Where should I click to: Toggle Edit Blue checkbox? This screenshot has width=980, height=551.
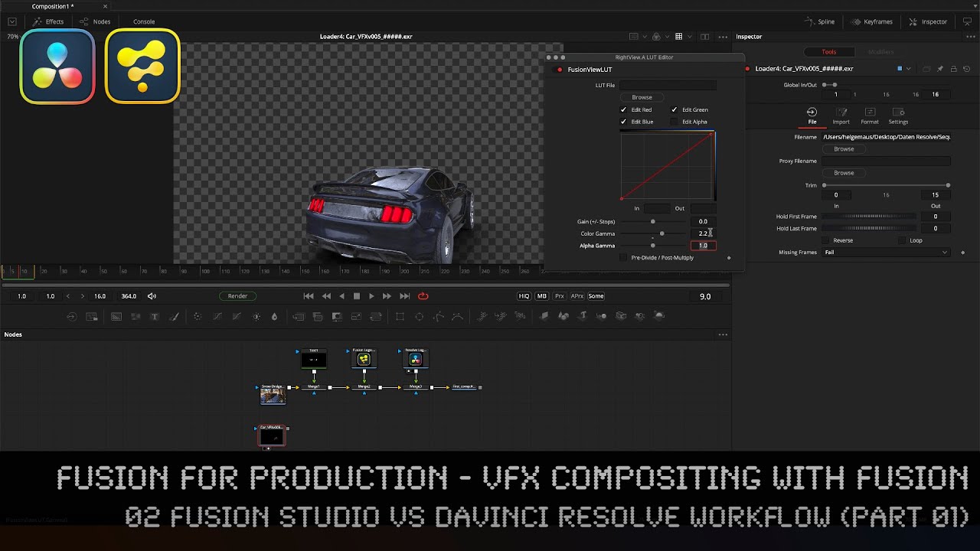pyautogui.click(x=623, y=122)
